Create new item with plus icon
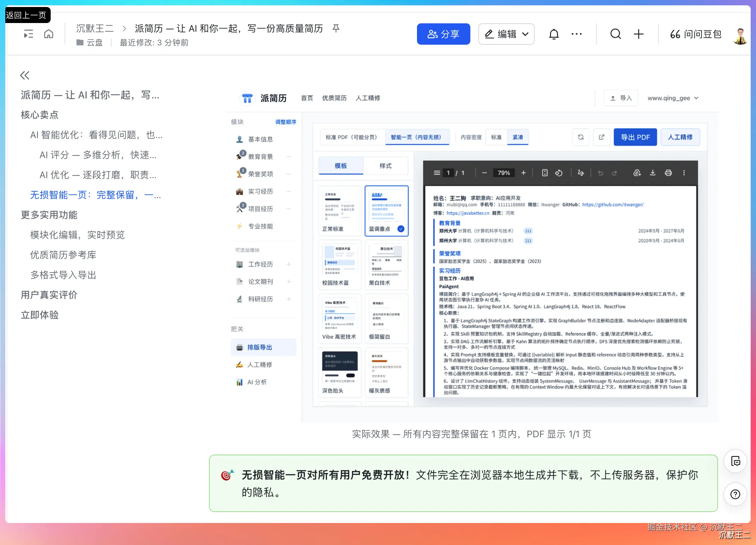This screenshot has width=756, height=545. pos(638,34)
